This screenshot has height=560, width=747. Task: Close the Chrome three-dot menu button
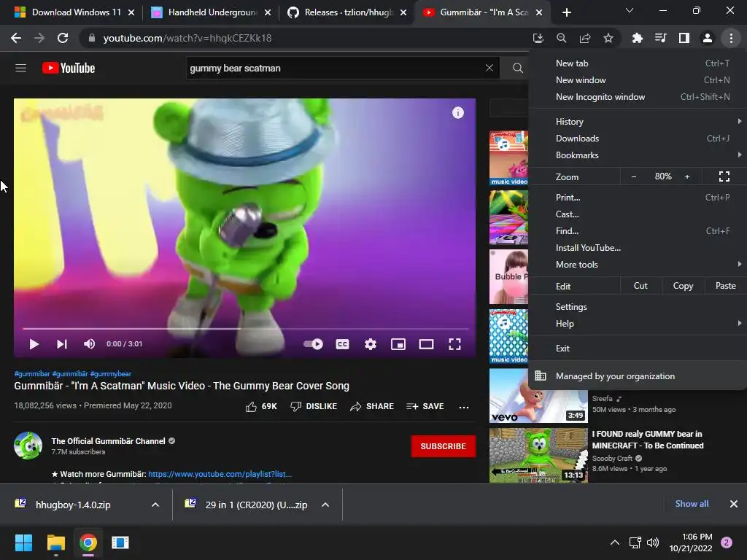point(731,38)
